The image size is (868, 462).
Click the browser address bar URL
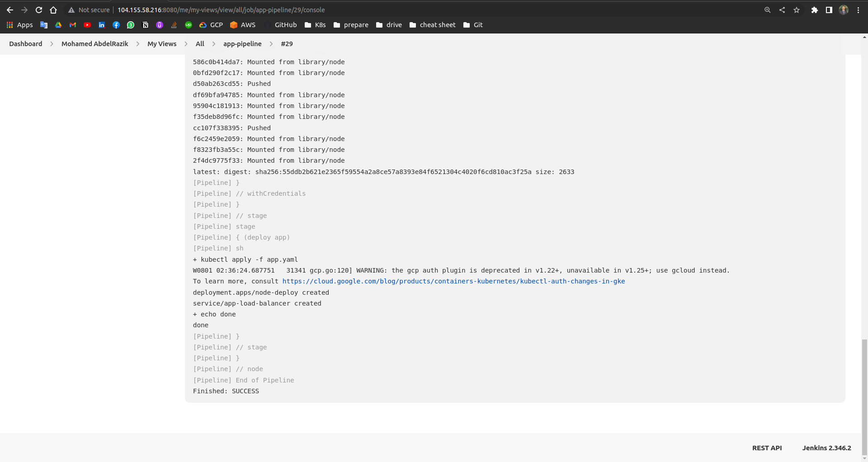pos(221,10)
